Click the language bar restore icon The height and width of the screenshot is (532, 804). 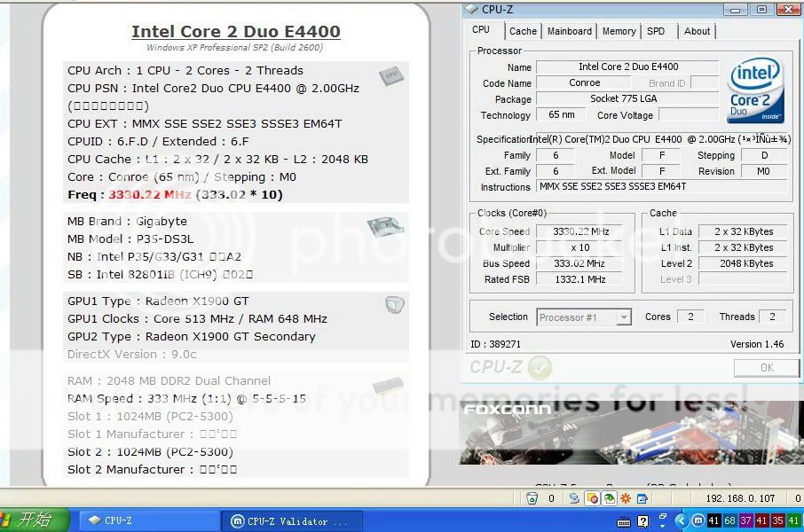click(663, 517)
